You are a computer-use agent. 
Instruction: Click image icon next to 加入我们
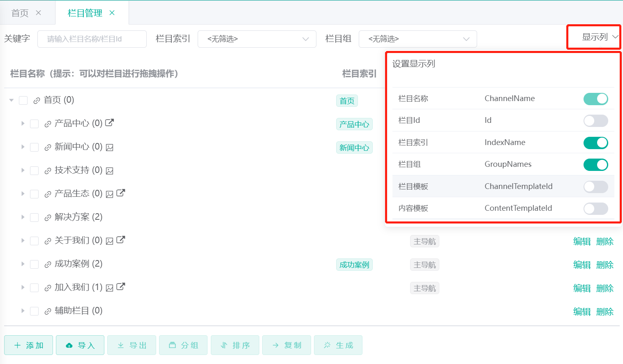click(x=110, y=288)
